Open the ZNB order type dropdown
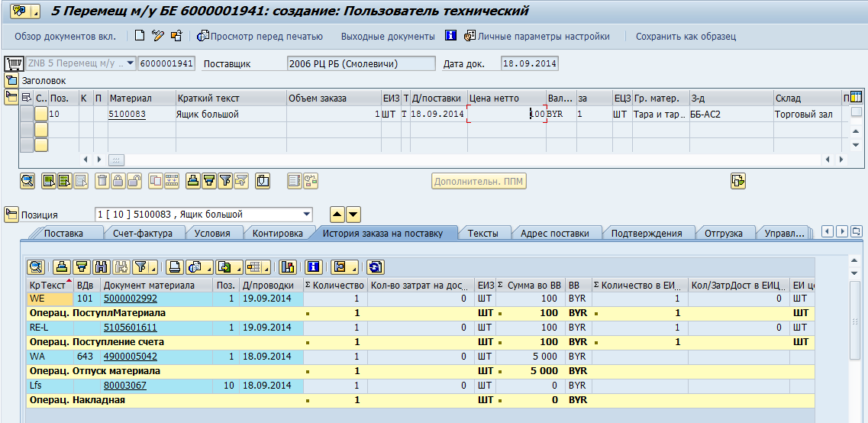 pyautogui.click(x=131, y=63)
